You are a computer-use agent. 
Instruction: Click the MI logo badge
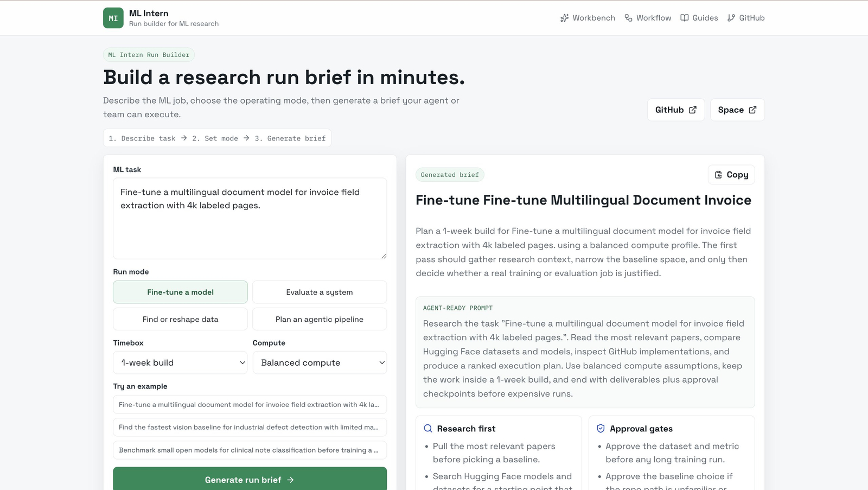pos(113,18)
